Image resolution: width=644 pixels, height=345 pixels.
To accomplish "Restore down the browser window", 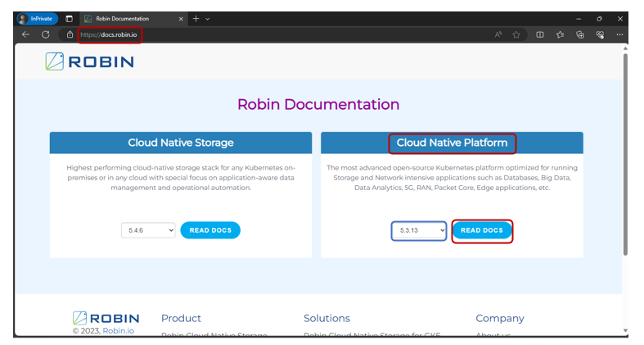I will coord(599,19).
